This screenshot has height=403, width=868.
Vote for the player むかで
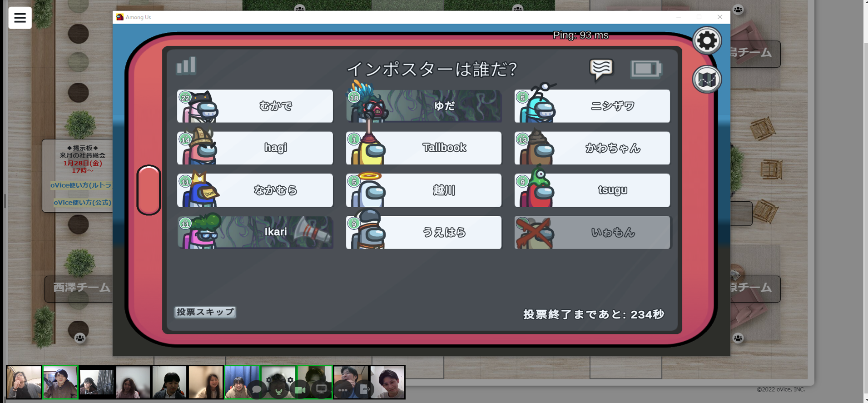click(x=255, y=106)
